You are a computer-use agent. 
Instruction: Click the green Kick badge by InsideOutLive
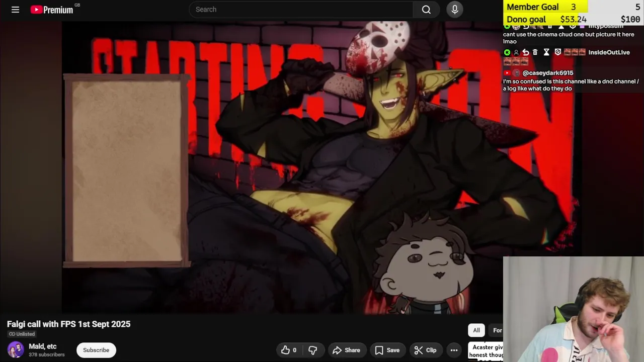[x=507, y=52]
